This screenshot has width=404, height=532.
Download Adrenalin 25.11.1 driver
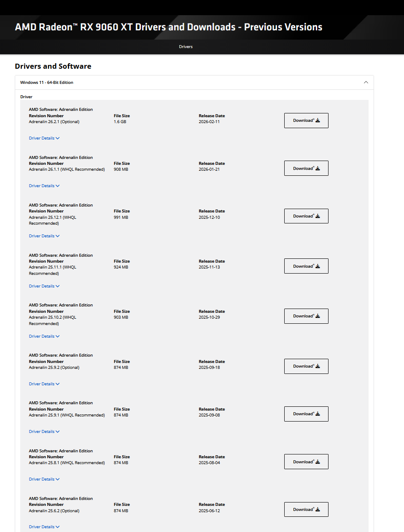[306, 266]
